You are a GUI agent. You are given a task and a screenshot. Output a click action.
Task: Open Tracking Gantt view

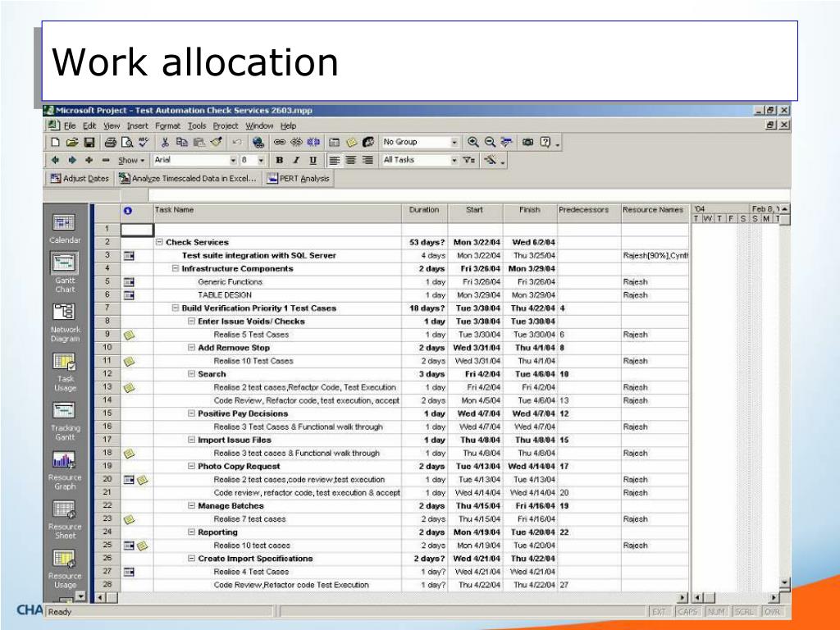(x=65, y=421)
